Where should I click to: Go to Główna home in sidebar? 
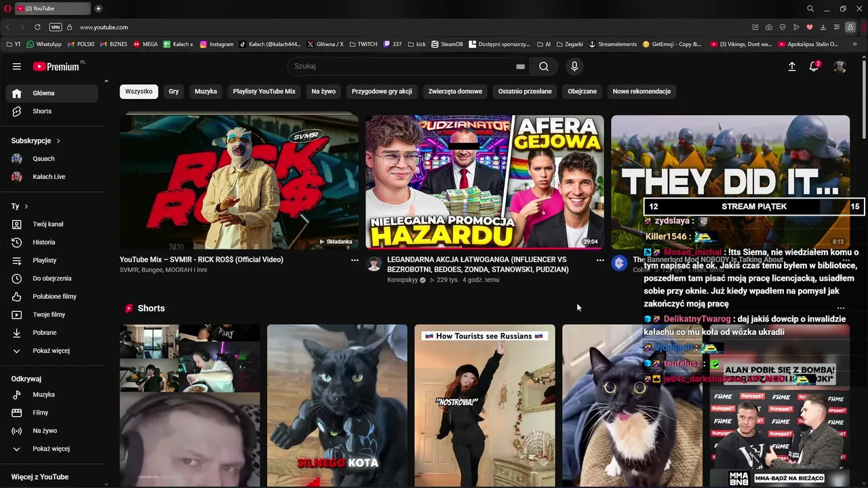52,93
